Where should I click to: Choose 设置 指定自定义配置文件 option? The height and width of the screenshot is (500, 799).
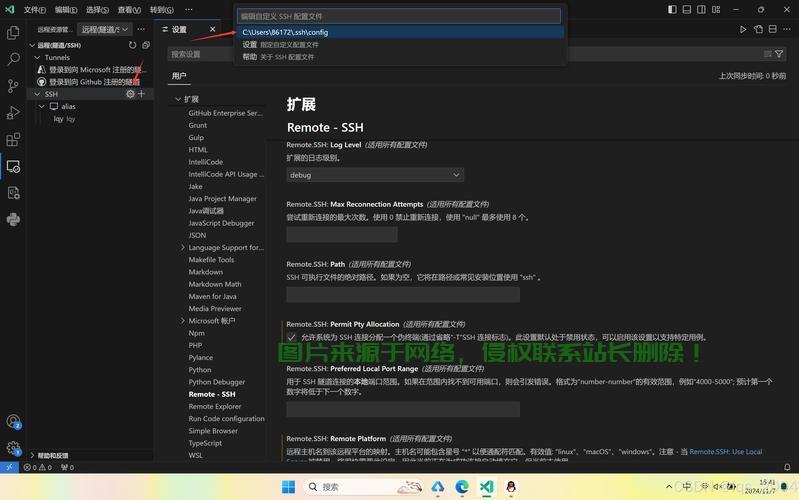point(401,44)
